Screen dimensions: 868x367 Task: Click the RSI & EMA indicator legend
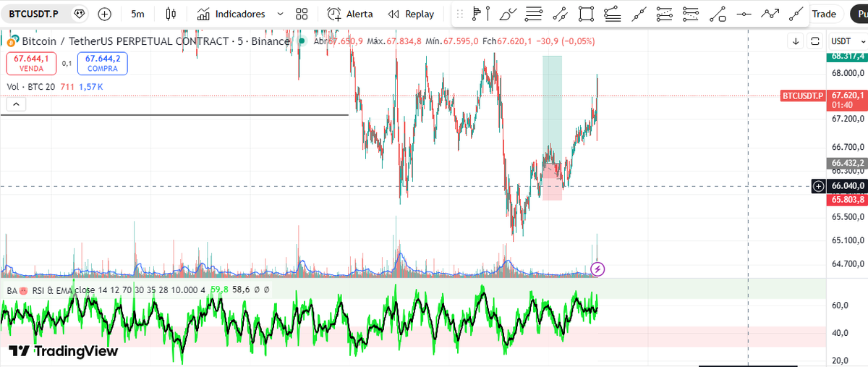tap(54, 289)
